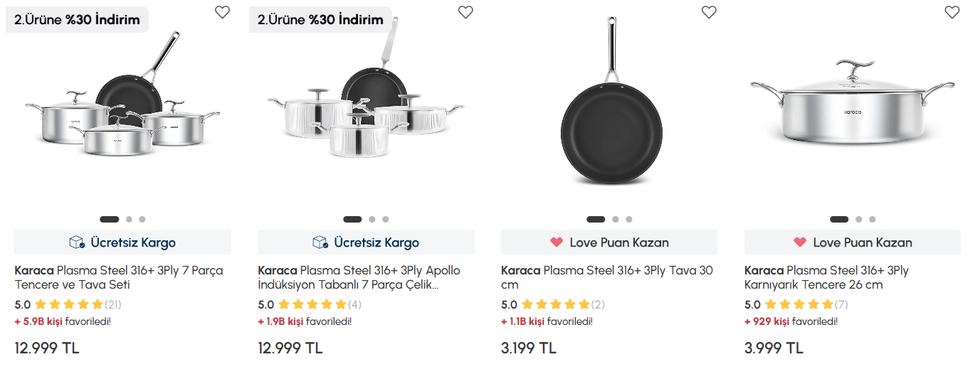Show third image of Apollo cookware set
The image size is (980, 374).
click(386, 220)
